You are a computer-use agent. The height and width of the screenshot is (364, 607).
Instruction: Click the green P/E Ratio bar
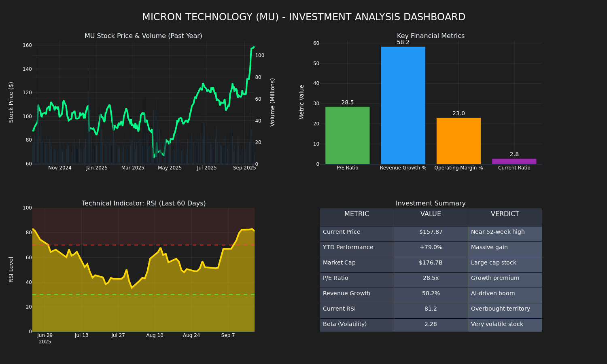pos(347,135)
